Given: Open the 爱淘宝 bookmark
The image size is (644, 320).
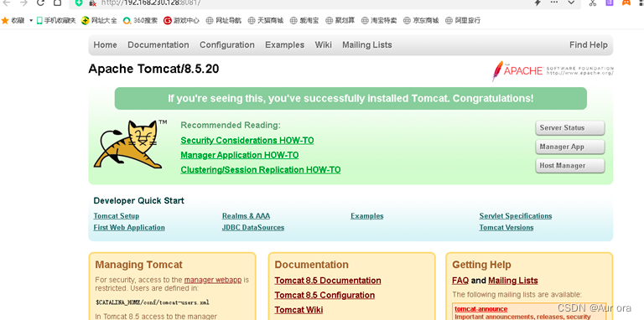Looking at the screenshot, I should (304, 20).
